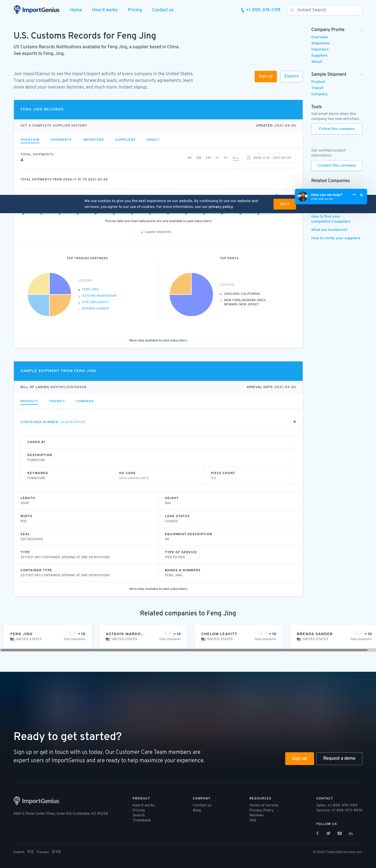Open the YouTube icon in footer
The width and height of the screenshot is (376, 868).
pos(340,833)
